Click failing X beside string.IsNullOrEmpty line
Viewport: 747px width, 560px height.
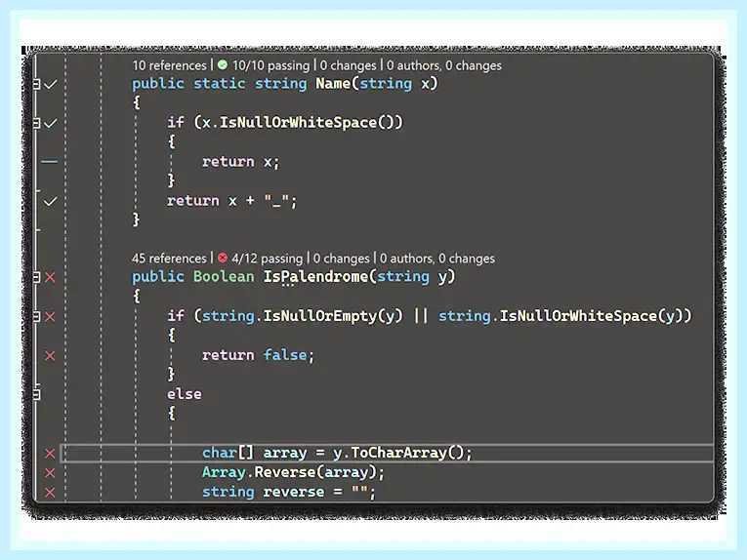(x=50, y=317)
